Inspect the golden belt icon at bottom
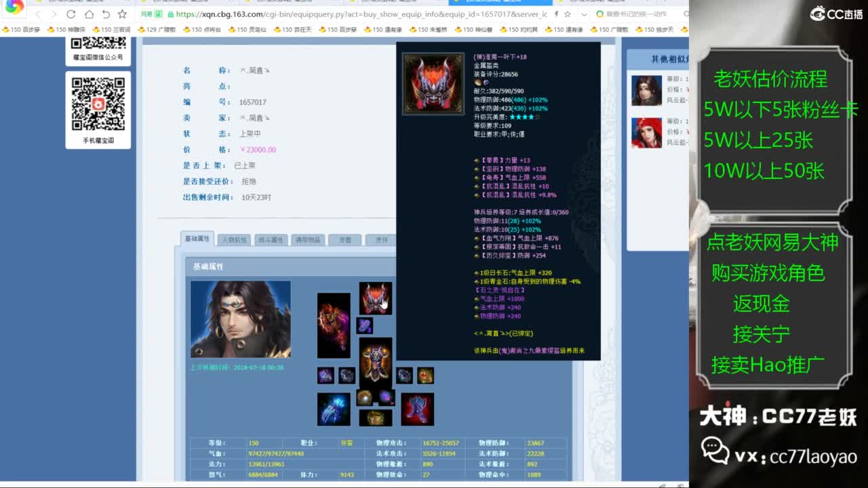This screenshot has height=488, width=868. (x=376, y=418)
